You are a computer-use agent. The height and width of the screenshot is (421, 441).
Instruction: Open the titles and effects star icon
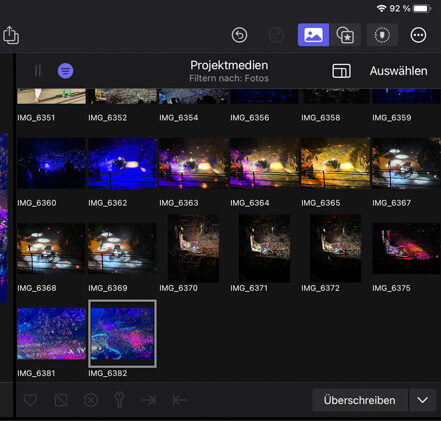coord(345,35)
